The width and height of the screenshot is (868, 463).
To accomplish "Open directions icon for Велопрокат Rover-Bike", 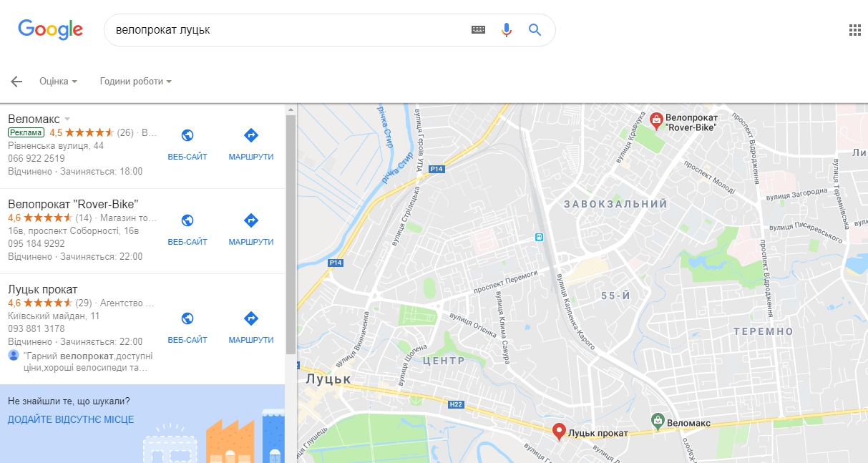I will click(251, 220).
